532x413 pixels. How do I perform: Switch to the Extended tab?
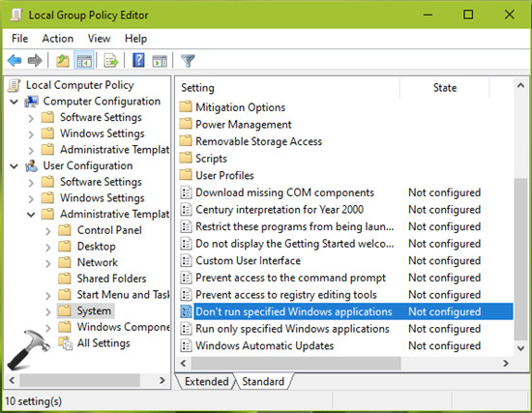coord(206,381)
